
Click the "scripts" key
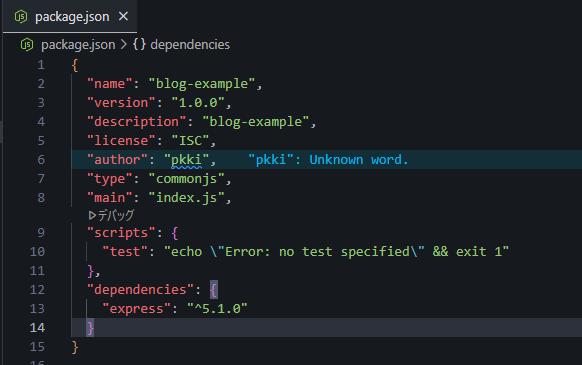click(121, 233)
